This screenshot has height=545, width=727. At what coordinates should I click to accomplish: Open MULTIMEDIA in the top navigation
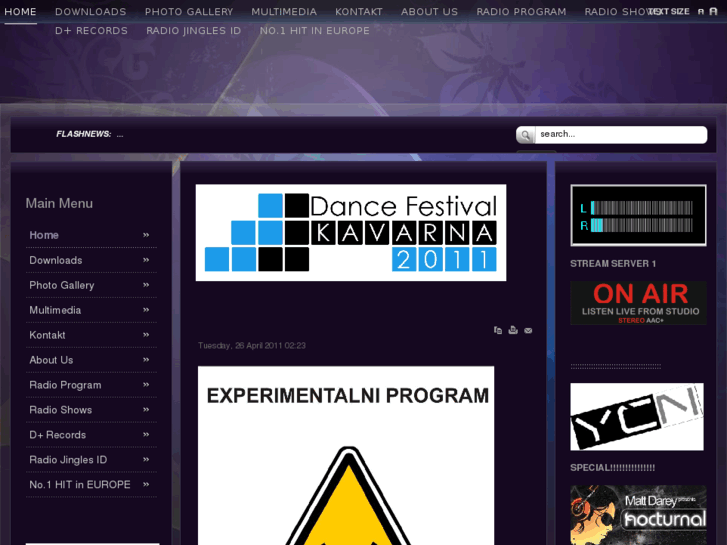pos(284,12)
